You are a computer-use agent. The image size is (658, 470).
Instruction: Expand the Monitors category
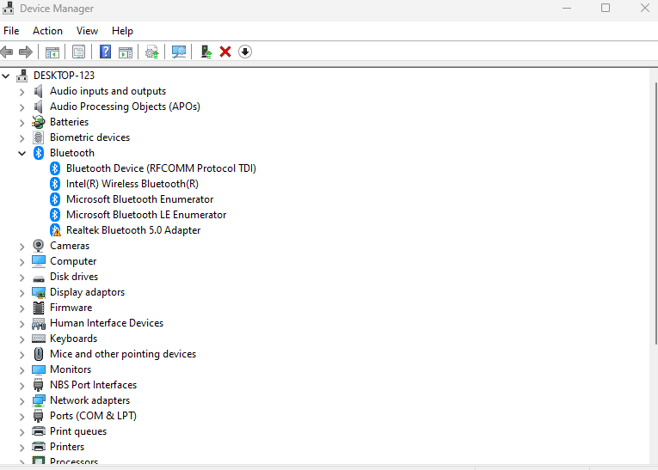[x=22, y=371]
